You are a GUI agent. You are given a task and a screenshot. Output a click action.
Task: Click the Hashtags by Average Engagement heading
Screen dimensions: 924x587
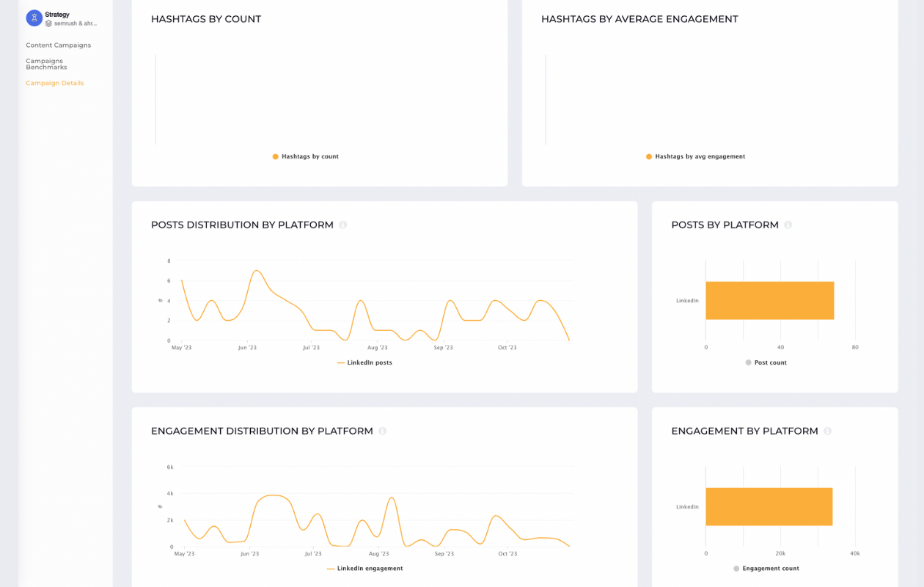coord(639,19)
